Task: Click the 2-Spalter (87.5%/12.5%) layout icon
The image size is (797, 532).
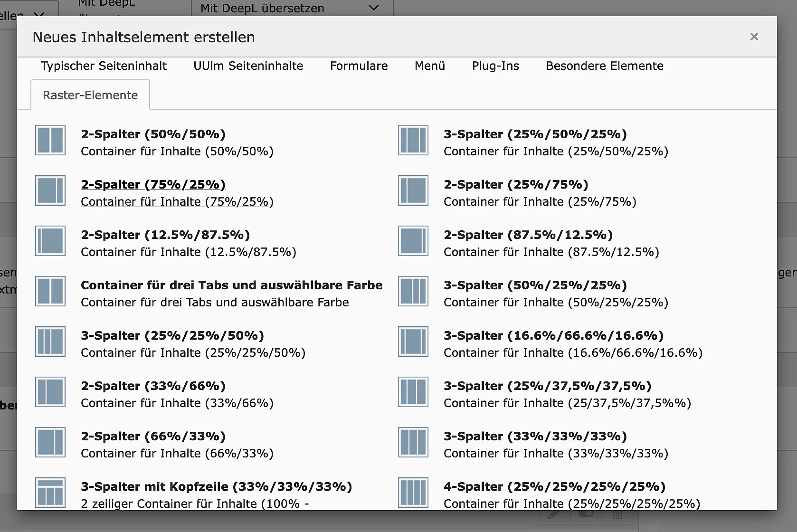Action: [x=413, y=241]
